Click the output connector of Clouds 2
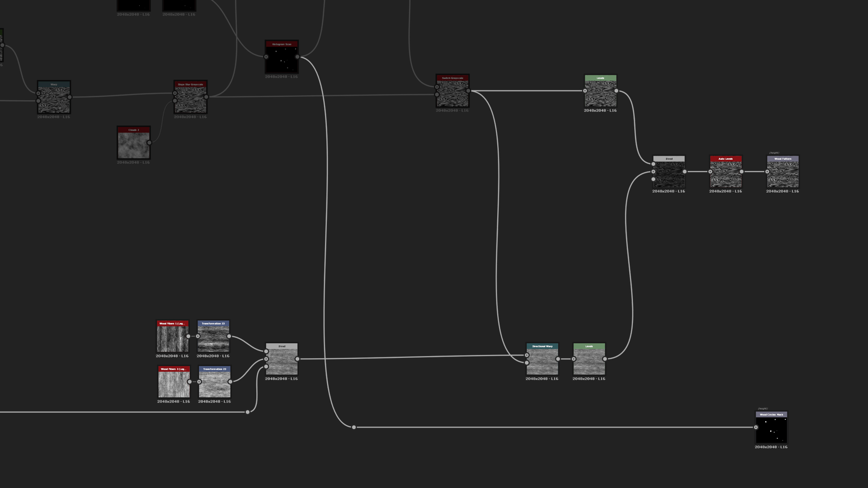Viewport: 868px width, 488px height. [x=149, y=143]
